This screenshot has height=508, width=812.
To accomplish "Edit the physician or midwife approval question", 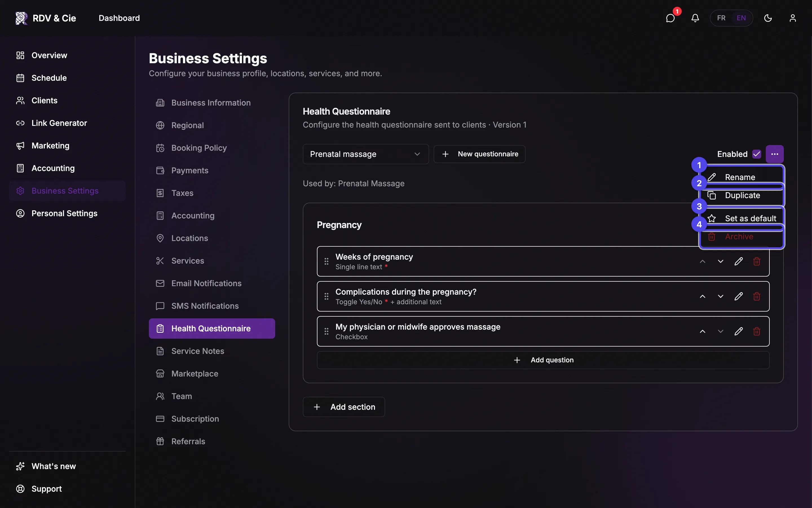I will (x=738, y=331).
